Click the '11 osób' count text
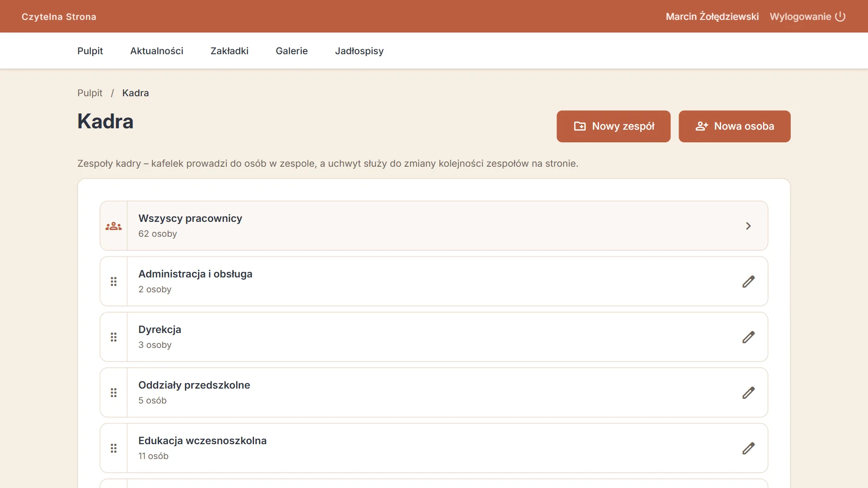This screenshot has width=868, height=488. pos(153,456)
